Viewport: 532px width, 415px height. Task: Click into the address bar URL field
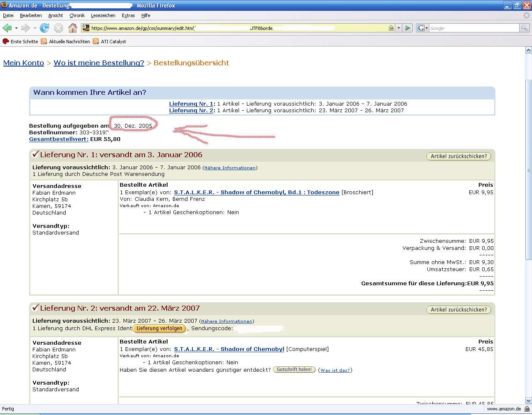pos(239,28)
